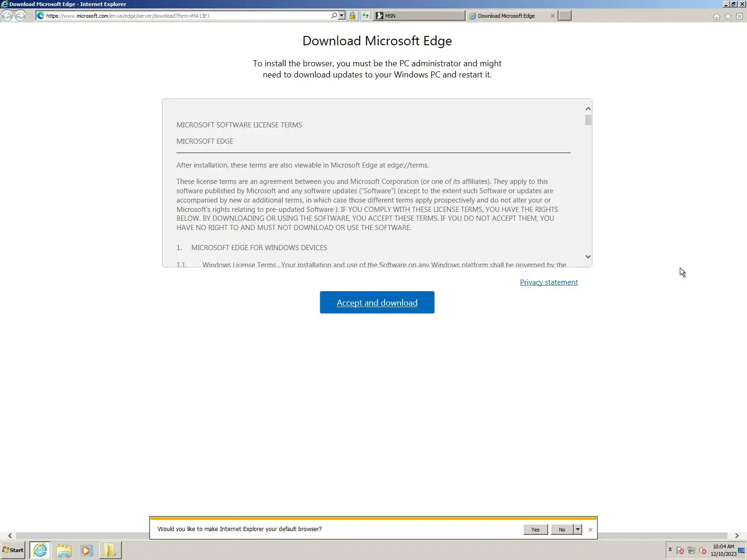Open Windows Explorer from the taskbar
This screenshot has width=747, height=560.
64,550
